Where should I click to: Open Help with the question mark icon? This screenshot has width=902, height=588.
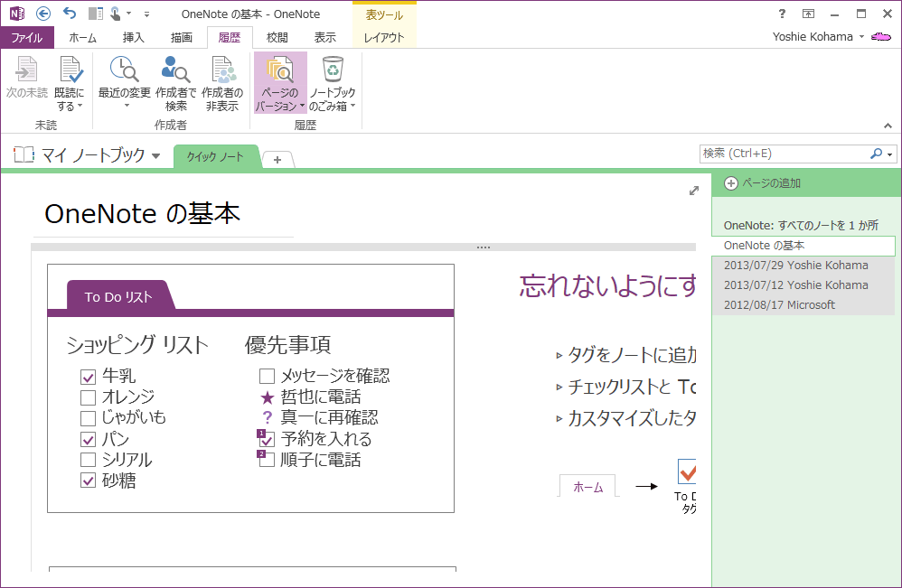(782, 14)
